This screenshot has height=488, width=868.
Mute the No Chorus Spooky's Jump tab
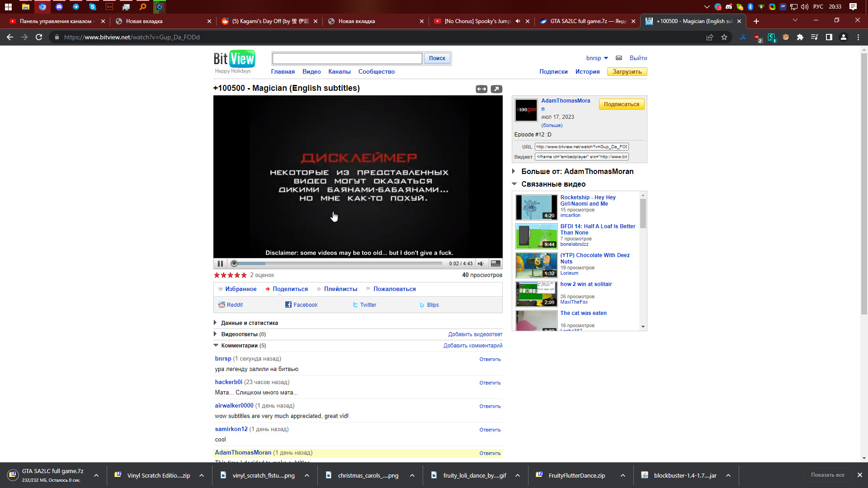518,21
